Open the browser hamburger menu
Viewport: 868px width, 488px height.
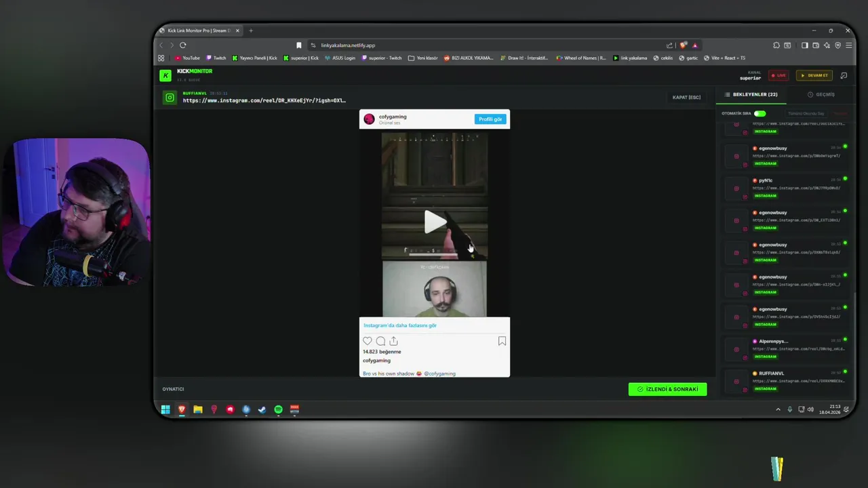[848, 45]
